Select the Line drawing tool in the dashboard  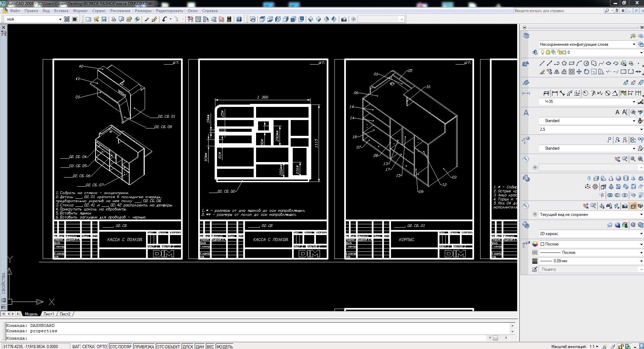[542, 63]
